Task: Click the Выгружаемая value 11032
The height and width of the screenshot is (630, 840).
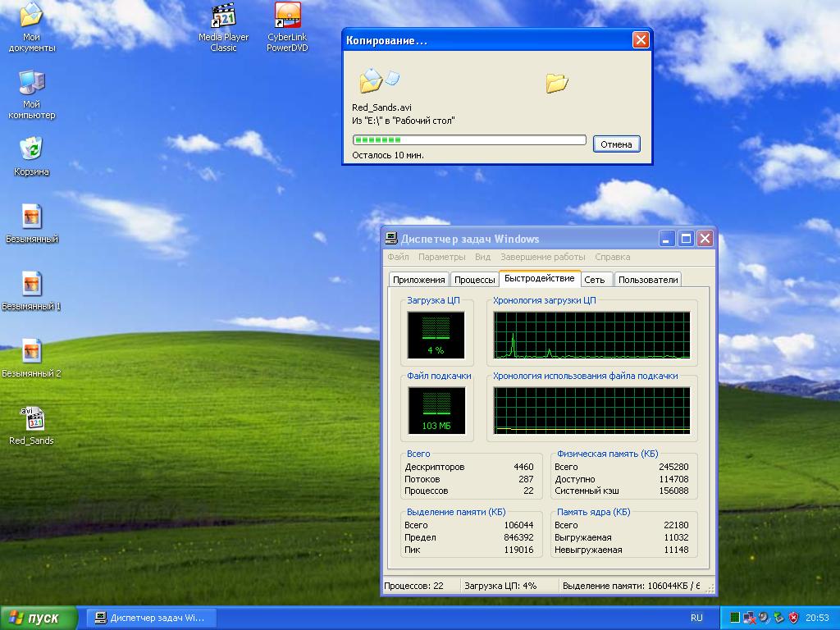Action: pos(676,538)
